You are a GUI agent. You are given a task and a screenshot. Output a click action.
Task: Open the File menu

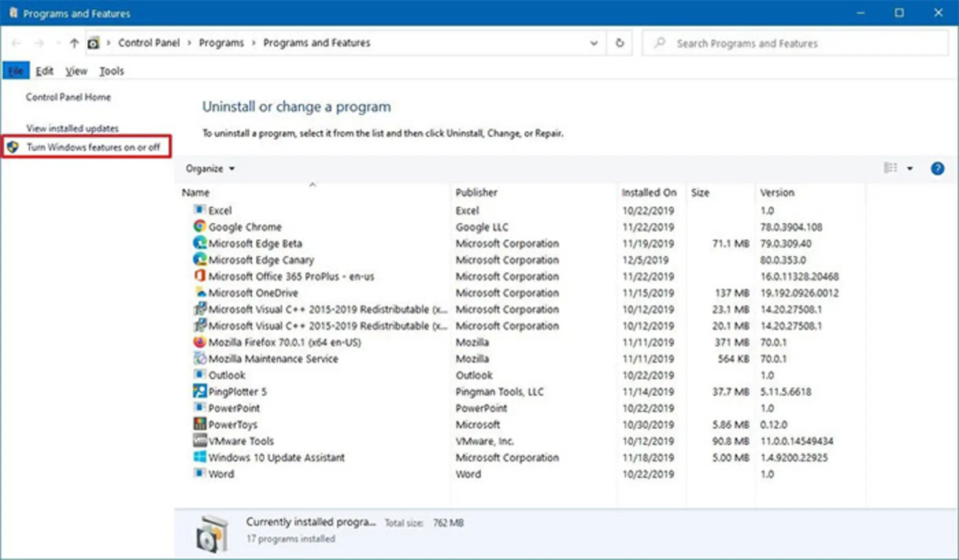click(x=16, y=71)
